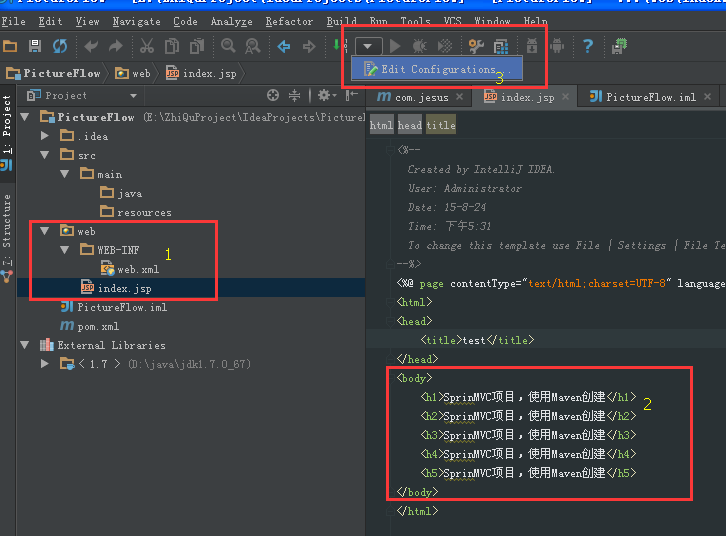Screen dimensions: 726x536
Task: Open the Navigate menu
Action: click(137, 21)
